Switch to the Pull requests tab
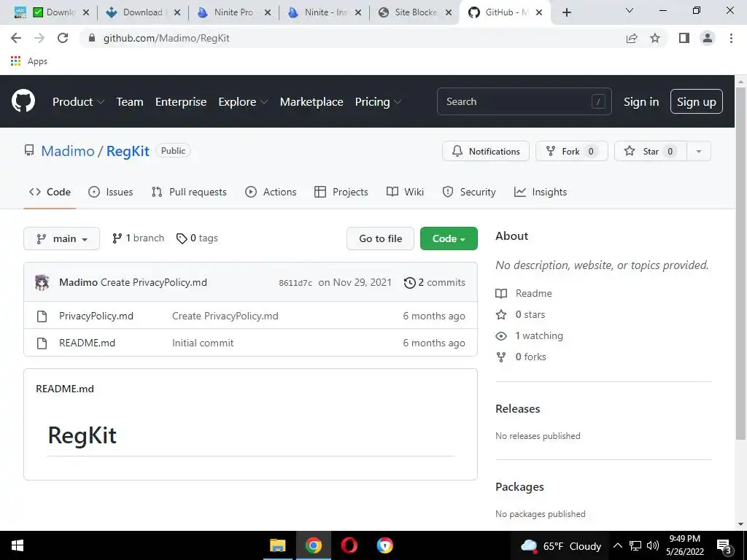The width and height of the screenshot is (747, 560). [189, 192]
